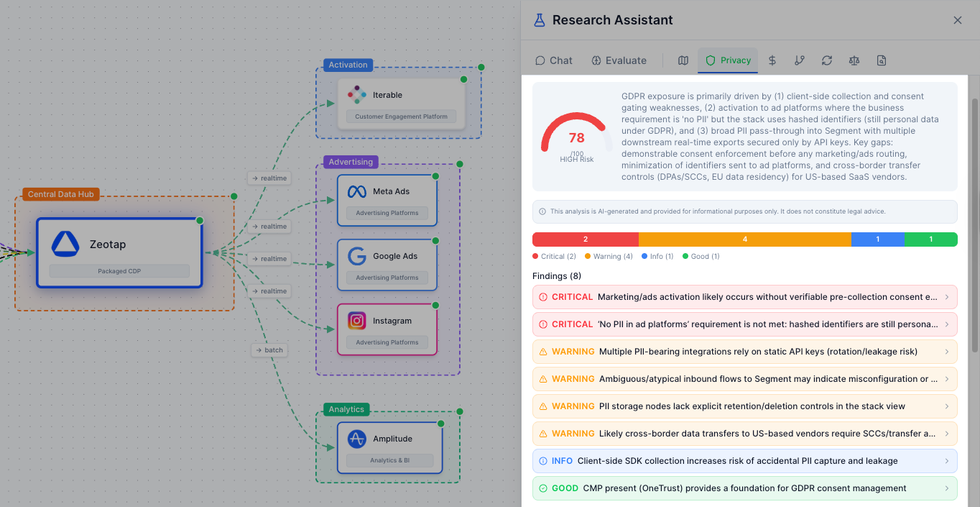Toggle the status indicator on Iterable node

[x=462, y=79]
